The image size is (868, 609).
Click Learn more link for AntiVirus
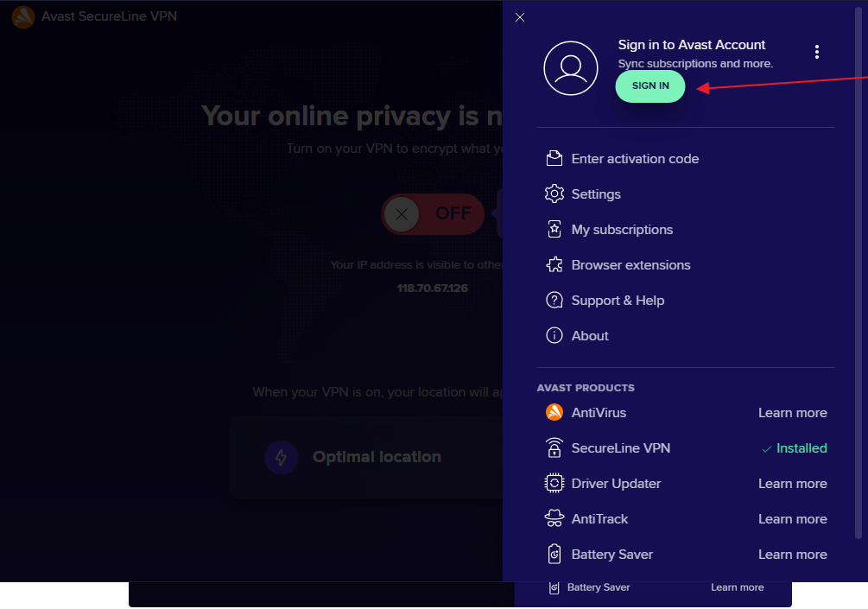tap(792, 413)
